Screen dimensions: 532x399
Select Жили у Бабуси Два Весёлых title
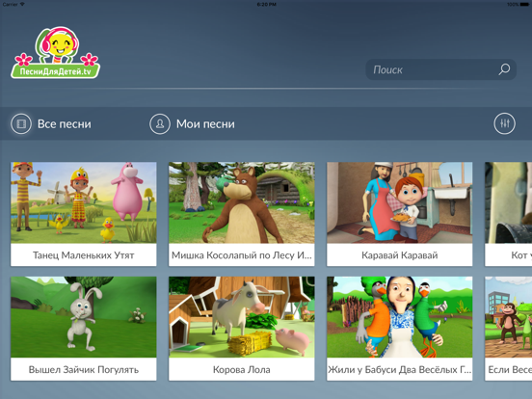click(399, 369)
